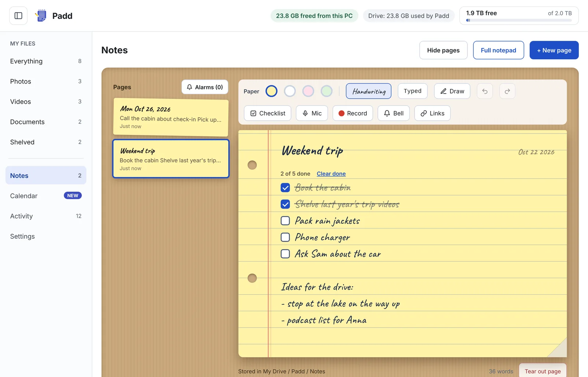The width and height of the screenshot is (588, 377).
Task: Create a New page
Action: click(554, 50)
